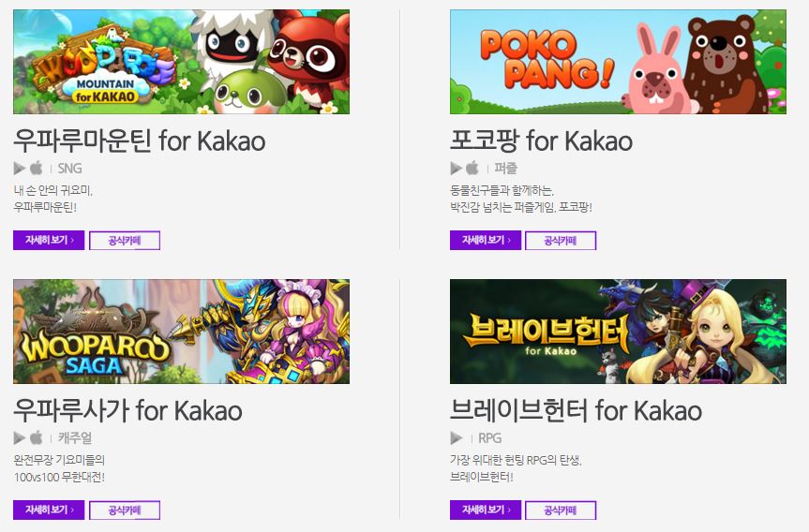Visit 공식카페 for 우파루사가
The width and height of the screenshot is (809, 532).
pos(125,510)
